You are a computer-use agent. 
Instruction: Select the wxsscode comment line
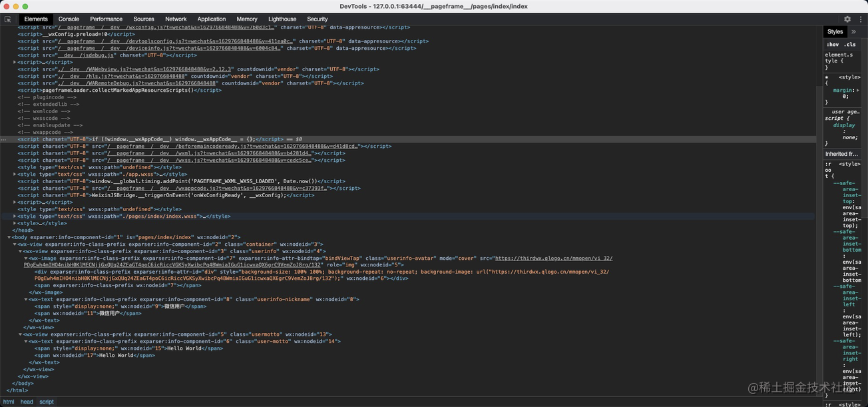click(44, 118)
